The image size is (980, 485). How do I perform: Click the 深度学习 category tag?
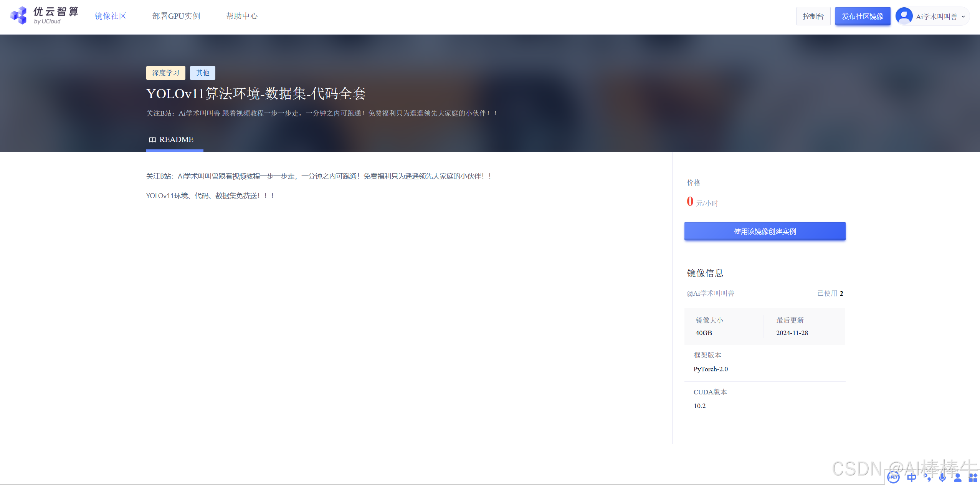(x=165, y=73)
